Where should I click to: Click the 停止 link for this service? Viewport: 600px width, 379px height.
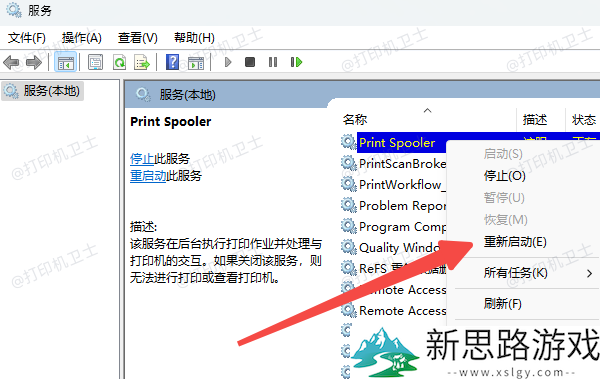tap(142, 158)
